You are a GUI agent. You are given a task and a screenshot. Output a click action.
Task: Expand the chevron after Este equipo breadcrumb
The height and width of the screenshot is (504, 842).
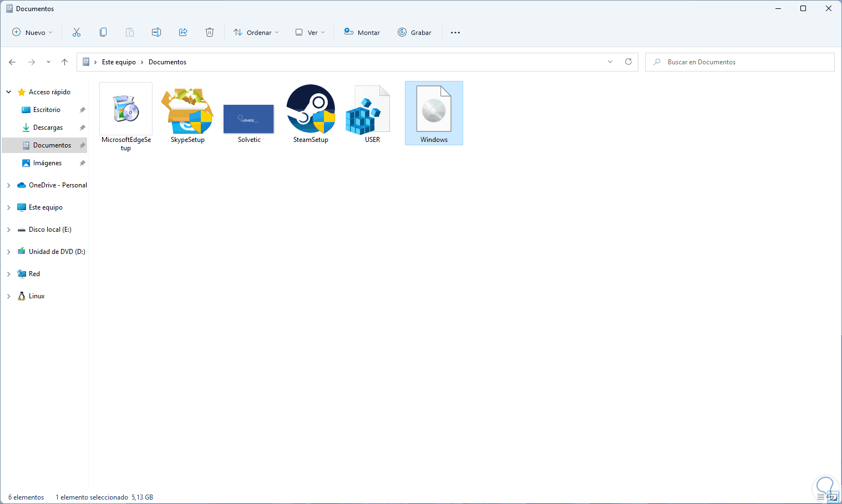(142, 62)
